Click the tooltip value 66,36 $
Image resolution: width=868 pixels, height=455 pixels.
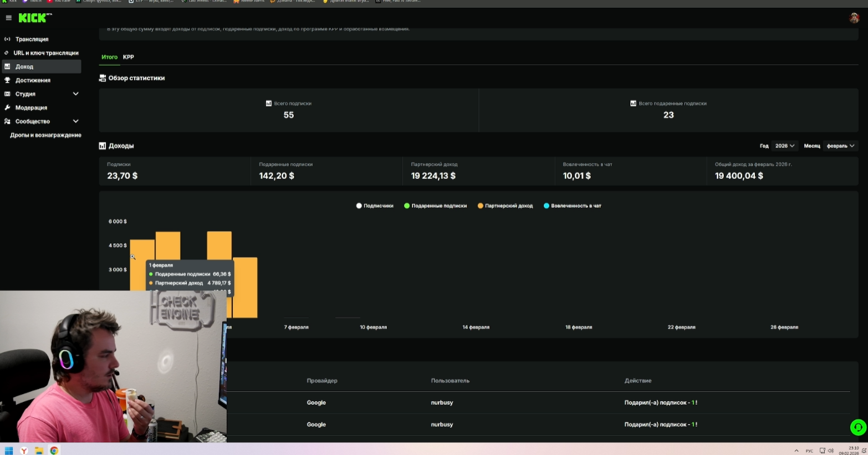(x=222, y=274)
